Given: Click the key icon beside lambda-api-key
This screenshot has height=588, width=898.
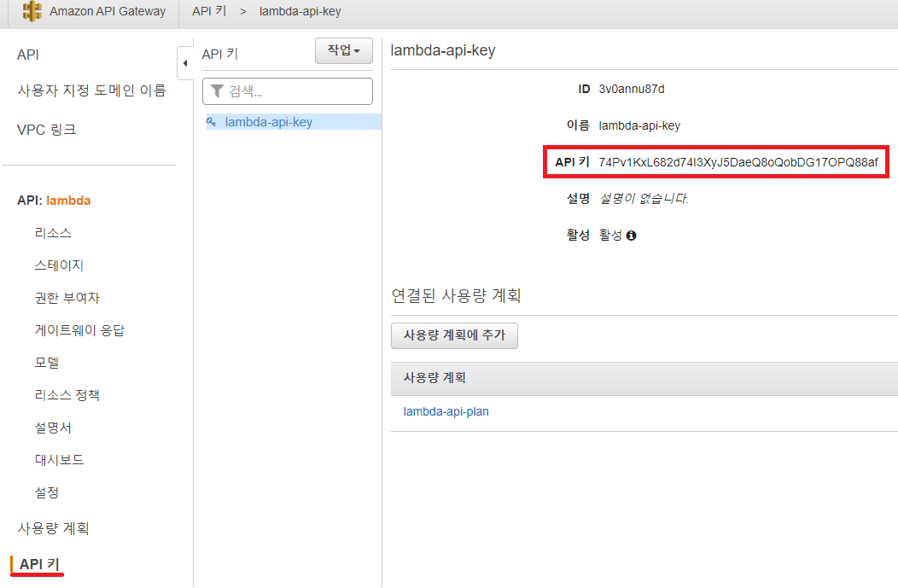Looking at the screenshot, I should tap(212, 122).
